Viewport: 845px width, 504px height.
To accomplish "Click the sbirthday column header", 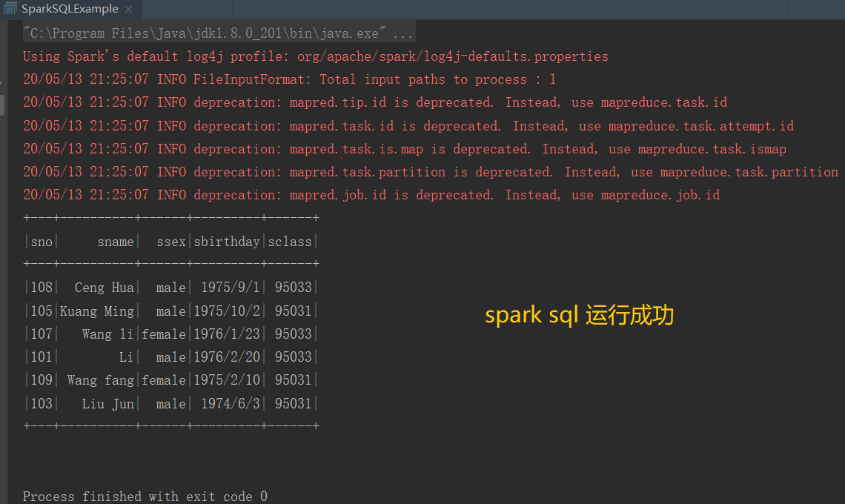I will pos(227,241).
